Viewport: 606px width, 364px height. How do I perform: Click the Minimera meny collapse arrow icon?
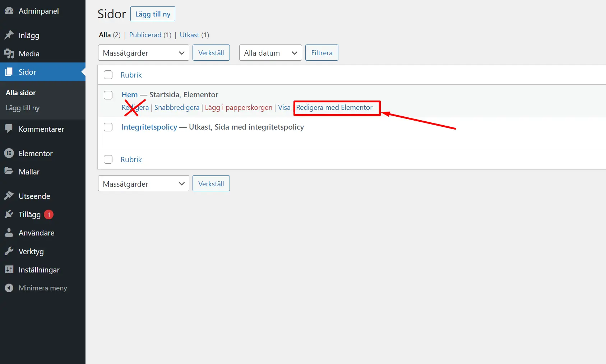click(x=9, y=288)
